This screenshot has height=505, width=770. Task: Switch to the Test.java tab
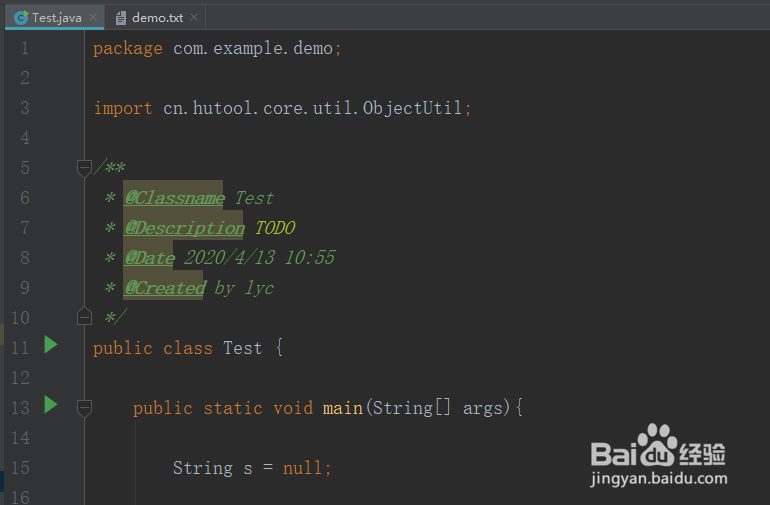56,18
